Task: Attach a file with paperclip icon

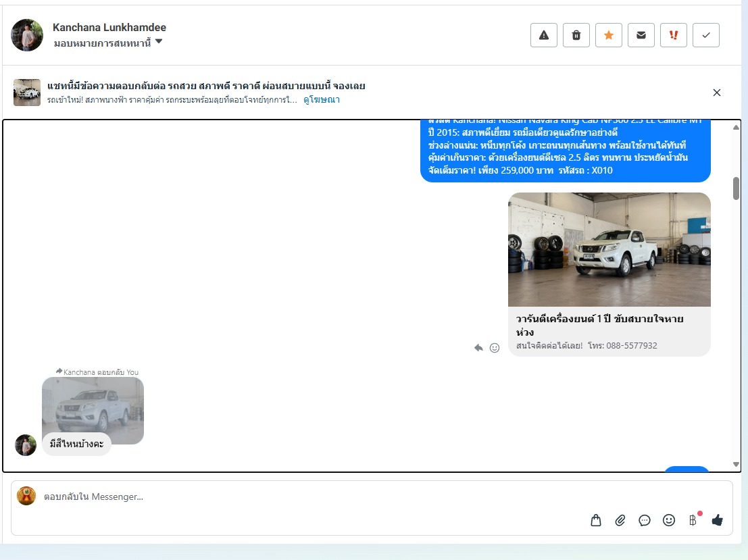Action: pyautogui.click(x=620, y=520)
